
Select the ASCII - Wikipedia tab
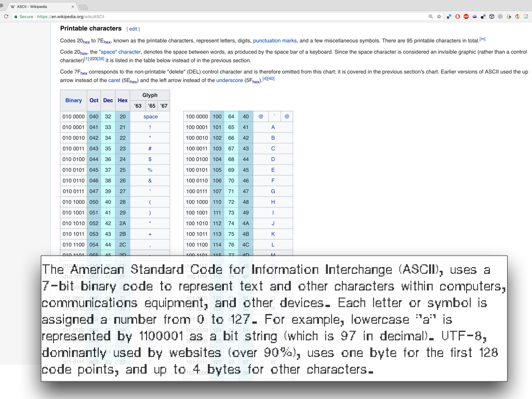(x=42, y=6)
